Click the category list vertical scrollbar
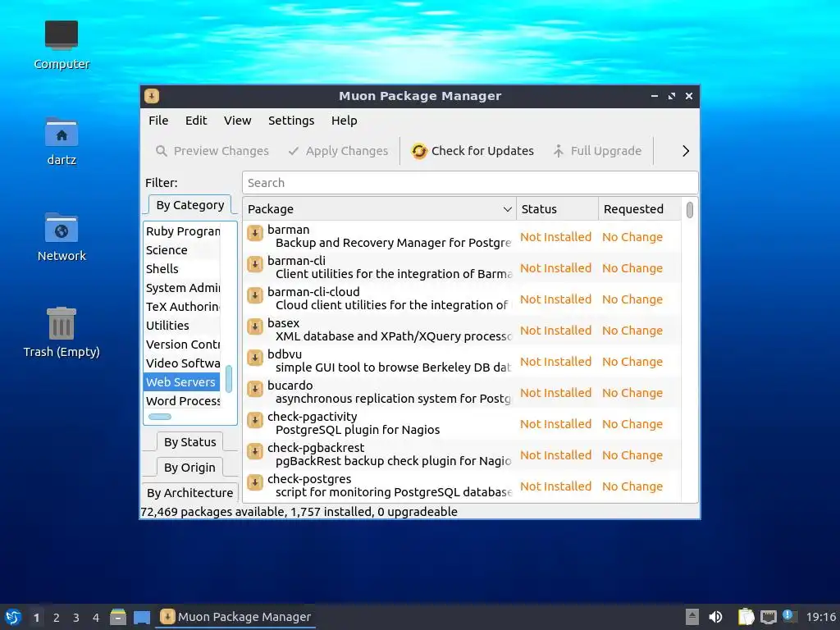The height and width of the screenshot is (630, 840). pyautogui.click(x=229, y=378)
